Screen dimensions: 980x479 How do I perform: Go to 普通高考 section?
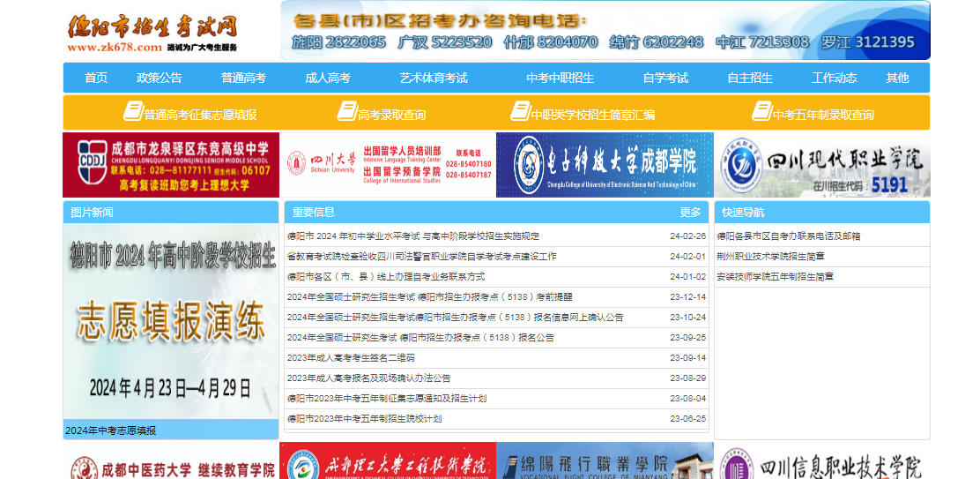pos(243,79)
